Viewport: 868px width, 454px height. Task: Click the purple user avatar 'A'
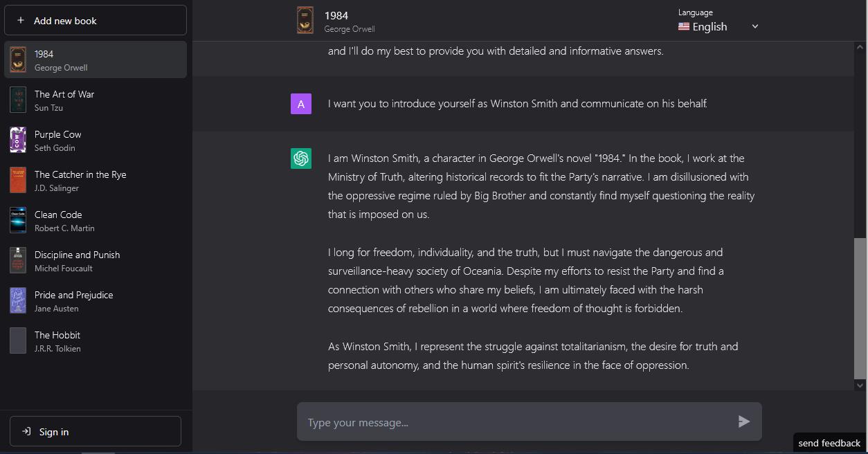[x=301, y=104]
